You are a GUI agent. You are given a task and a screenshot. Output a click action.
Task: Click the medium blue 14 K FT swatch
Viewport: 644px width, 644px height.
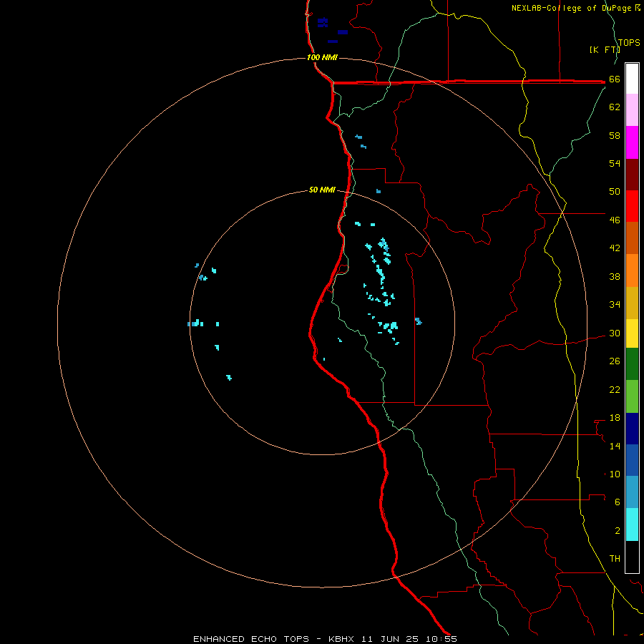click(x=632, y=460)
